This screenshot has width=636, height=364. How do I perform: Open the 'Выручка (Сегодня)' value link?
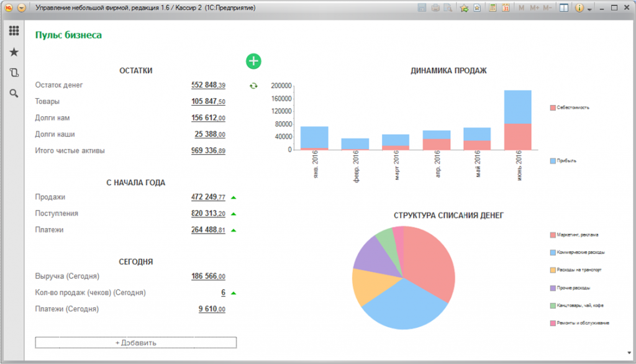click(208, 276)
